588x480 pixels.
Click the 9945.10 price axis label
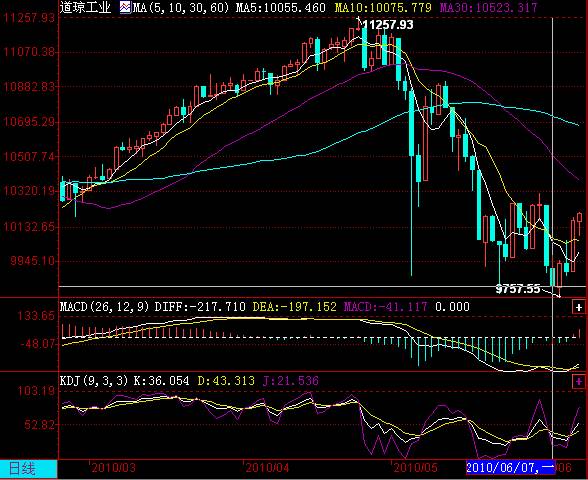coord(33,261)
